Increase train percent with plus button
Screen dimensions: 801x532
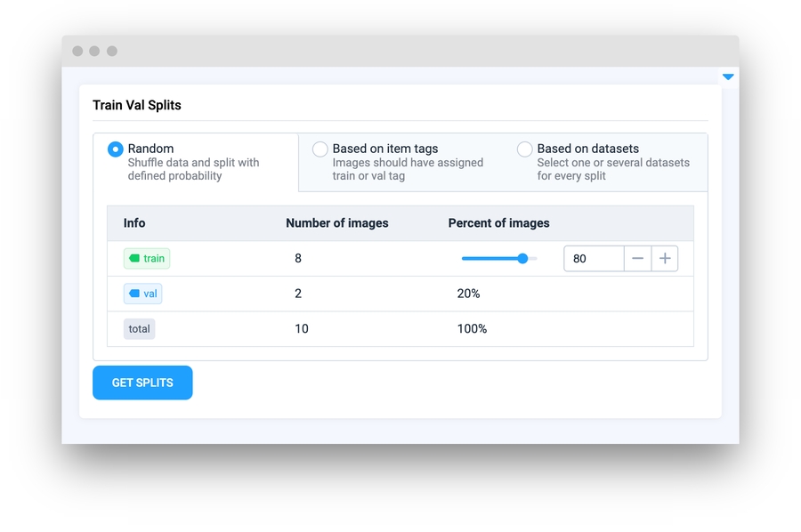665,259
